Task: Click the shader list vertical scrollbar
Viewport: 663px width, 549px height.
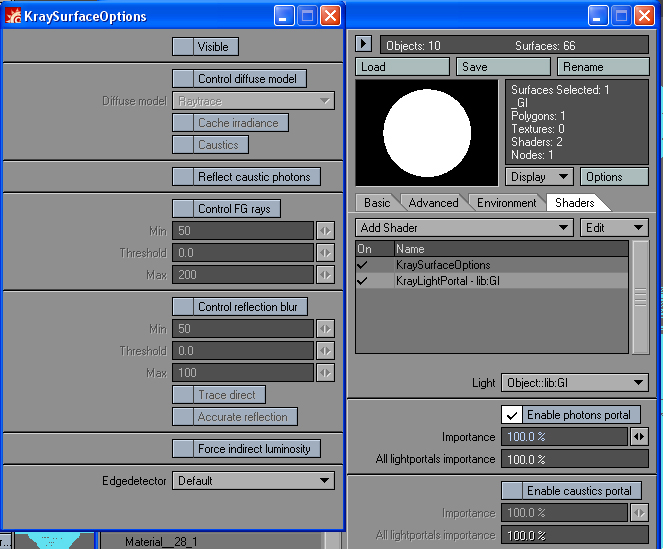Action: coord(641,297)
